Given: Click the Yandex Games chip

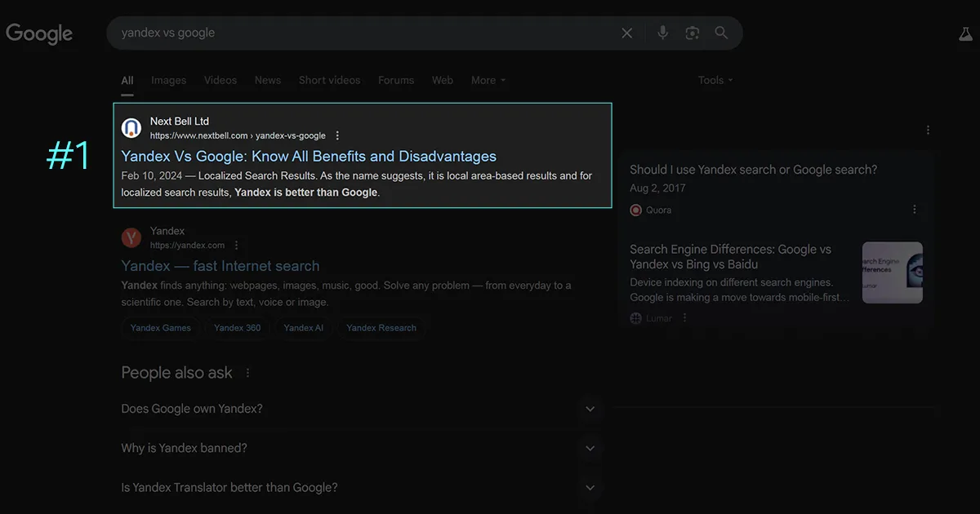Looking at the screenshot, I should [x=161, y=328].
